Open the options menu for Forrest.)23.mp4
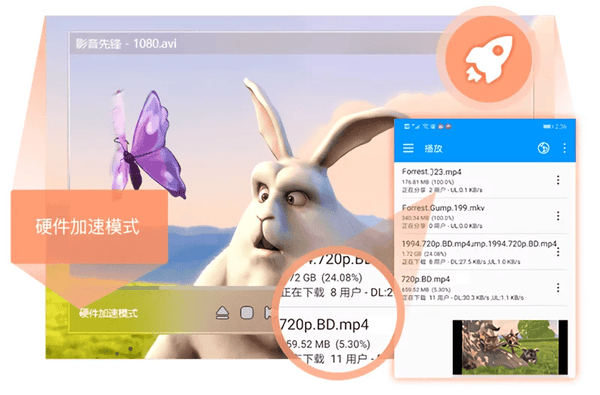The height and width of the screenshot is (395, 600). pyautogui.click(x=558, y=180)
